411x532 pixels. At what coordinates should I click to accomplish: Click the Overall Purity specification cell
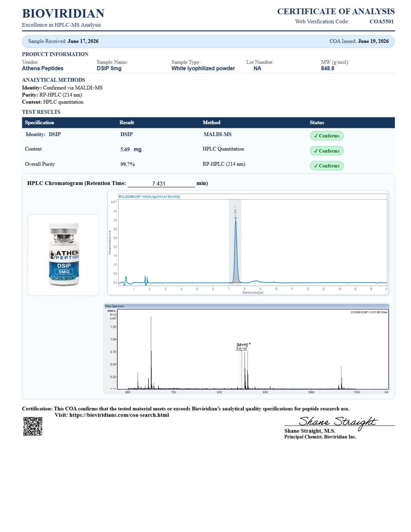click(x=40, y=164)
